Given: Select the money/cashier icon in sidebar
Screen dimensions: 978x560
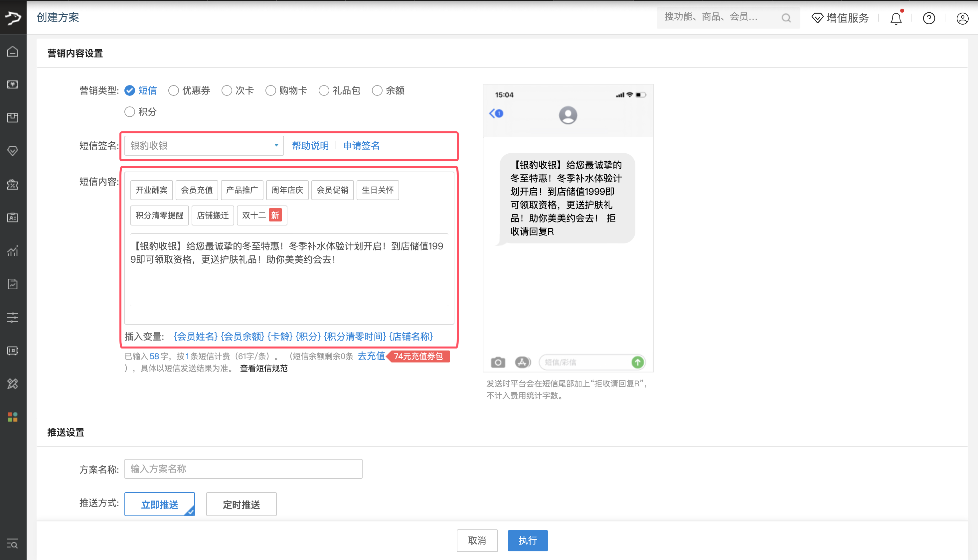Looking at the screenshot, I should coord(13,84).
